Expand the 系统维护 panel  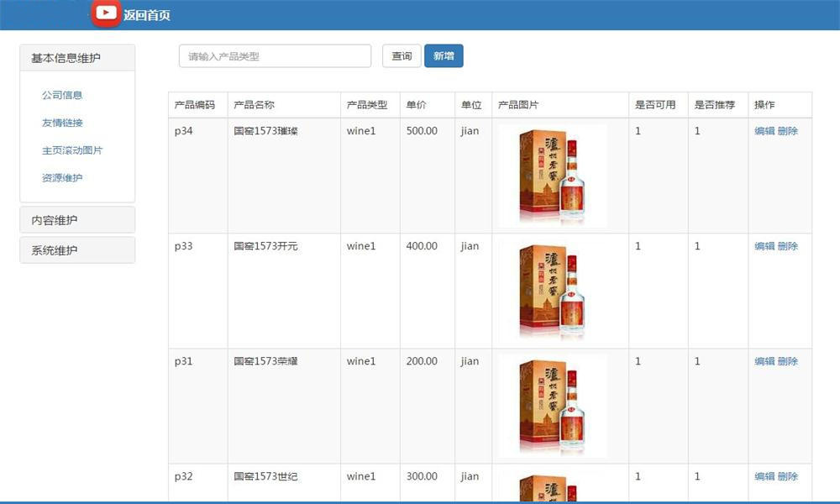[x=77, y=250]
